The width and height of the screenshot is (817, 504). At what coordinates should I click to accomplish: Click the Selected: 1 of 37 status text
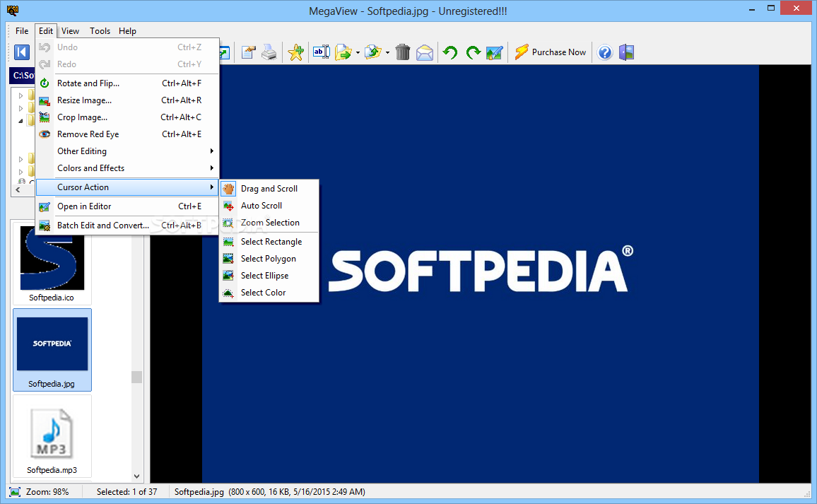127,491
